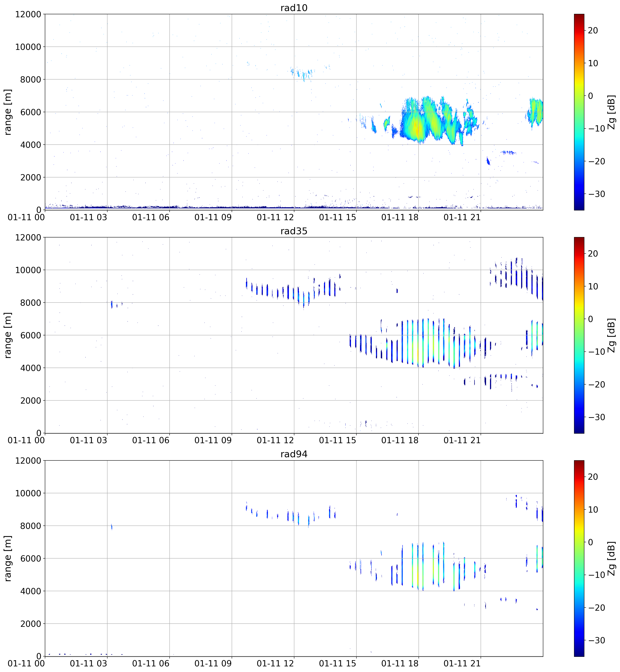The image size is (620, 672).
Task: Click '01-11 09' x-tick under rad10 plot
Action: (213, 217)
